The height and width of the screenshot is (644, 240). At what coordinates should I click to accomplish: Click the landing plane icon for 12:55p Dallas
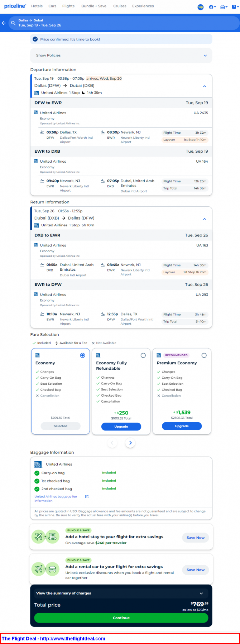coord(103,314)
